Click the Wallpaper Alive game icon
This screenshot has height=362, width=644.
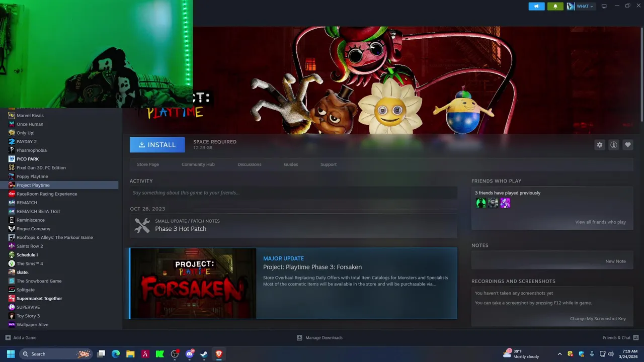click(x=12, y=325)
